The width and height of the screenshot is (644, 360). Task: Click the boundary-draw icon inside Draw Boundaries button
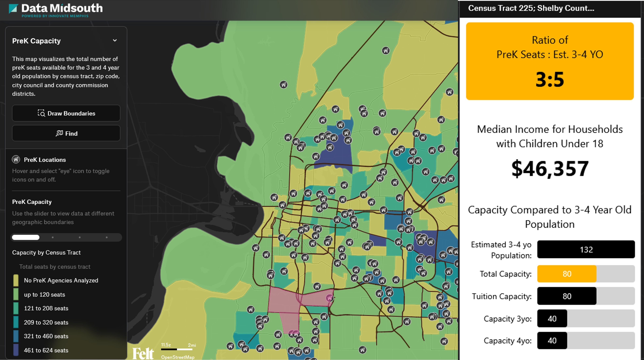(x=41, y=113)
